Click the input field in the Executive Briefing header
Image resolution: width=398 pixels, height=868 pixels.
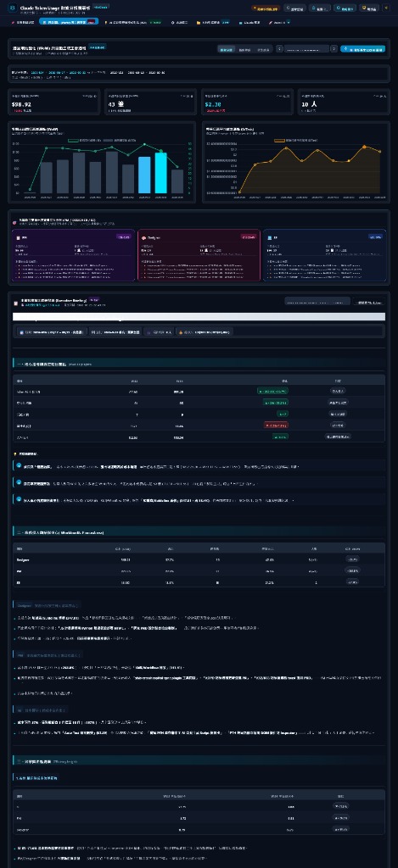click(317, 302)
